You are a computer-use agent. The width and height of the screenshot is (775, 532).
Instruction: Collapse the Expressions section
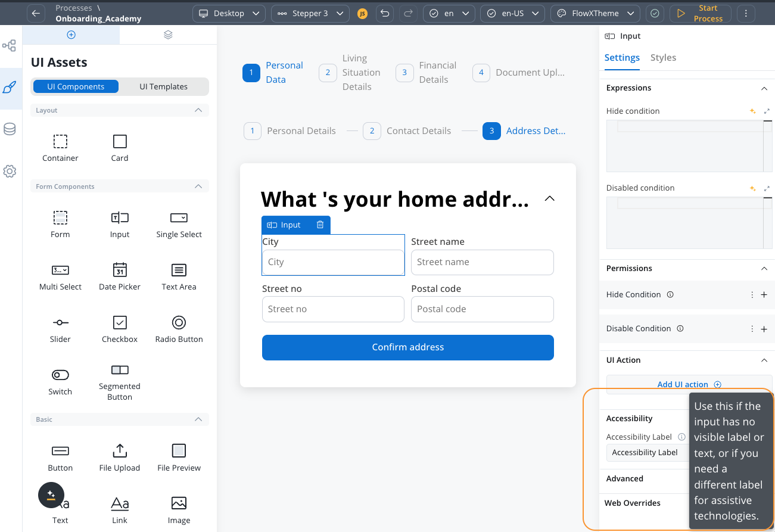(764, 88)
